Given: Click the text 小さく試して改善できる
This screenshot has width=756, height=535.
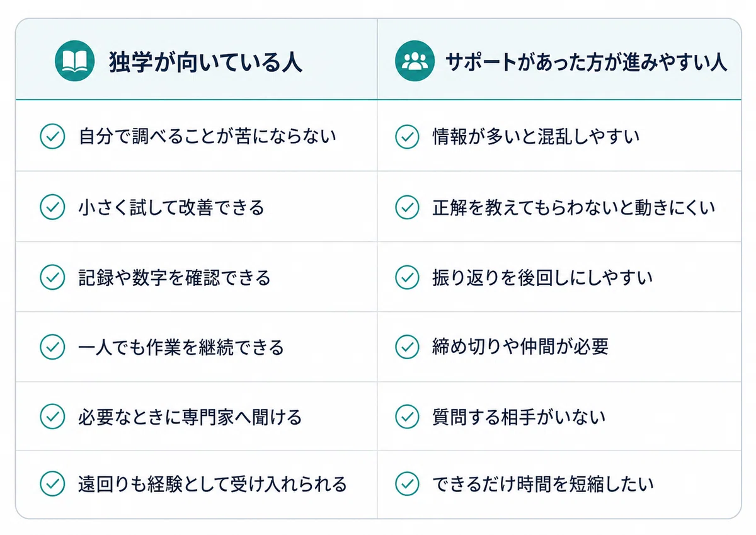Looking at the screenshot, I should click(x=171, y=207).
